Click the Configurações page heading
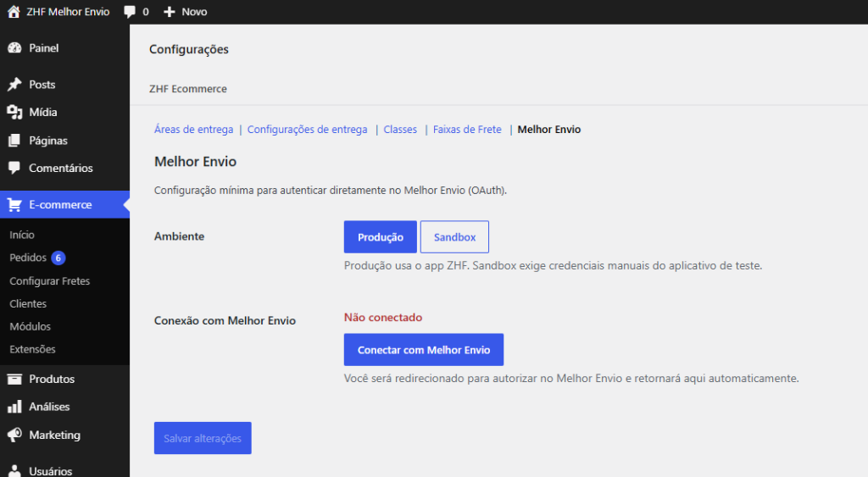 (189, 49)
